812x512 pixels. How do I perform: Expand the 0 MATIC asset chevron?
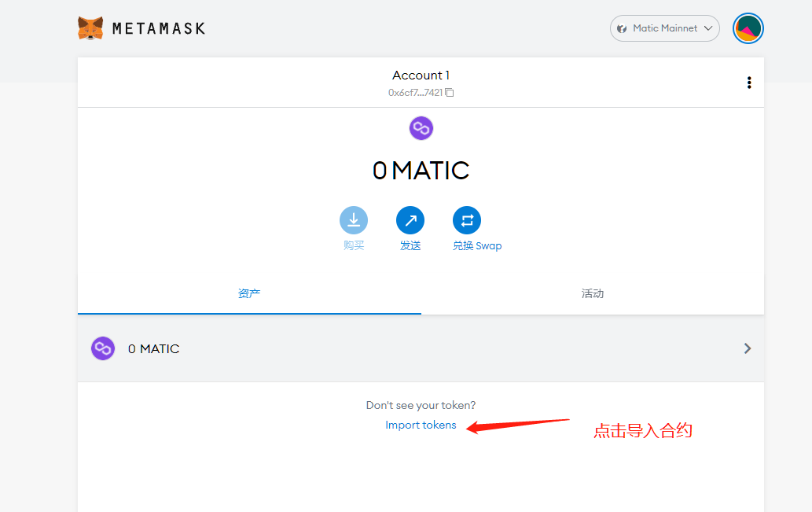(x=747, y=348)
